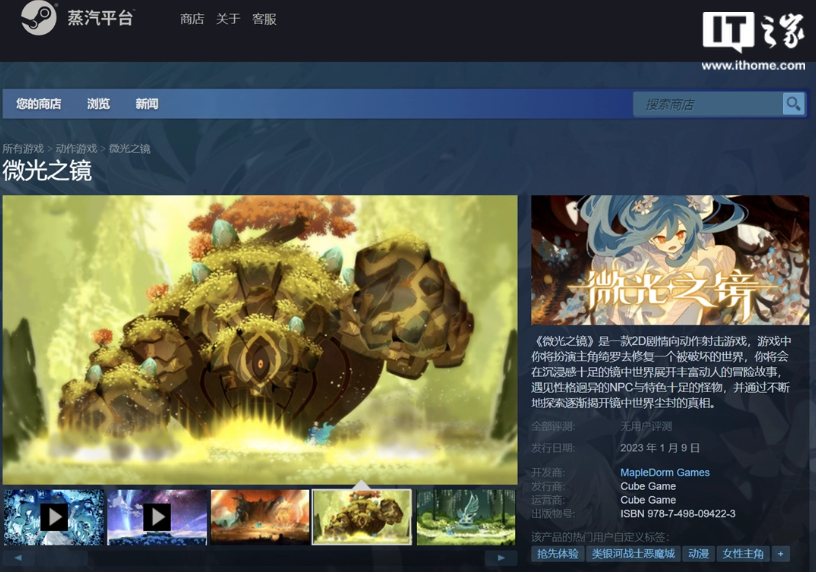Open the 您的商店 dropdown
This screenshot has height=572, width=816.
tap(39, 104)
